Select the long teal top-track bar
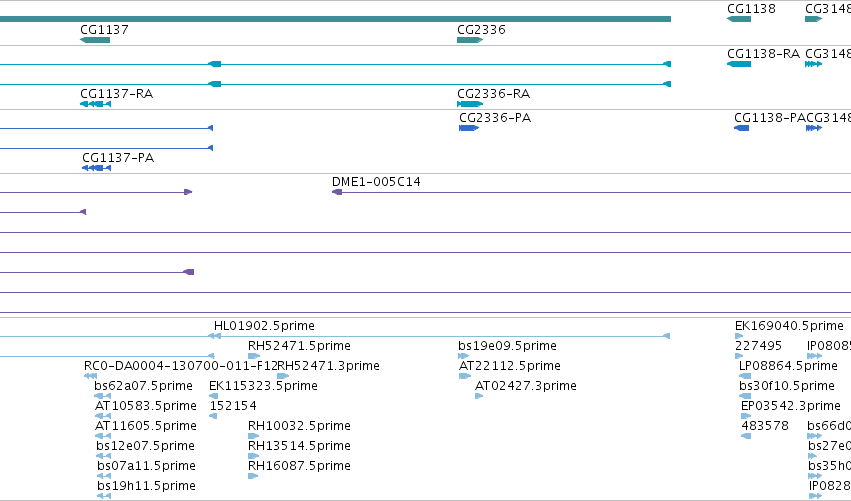This screenshot has width=851, height=501. click(x=335, y=19)
